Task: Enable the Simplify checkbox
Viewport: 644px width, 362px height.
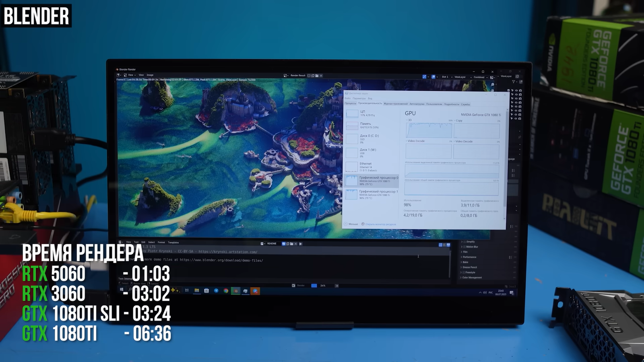Action: pyautogui.click(x=464, y=242)
